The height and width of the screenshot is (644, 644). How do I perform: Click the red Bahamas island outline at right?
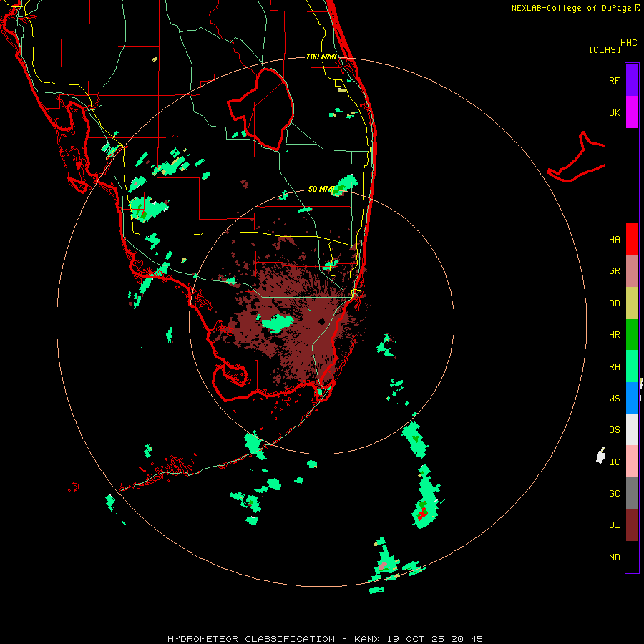(577, 158)
